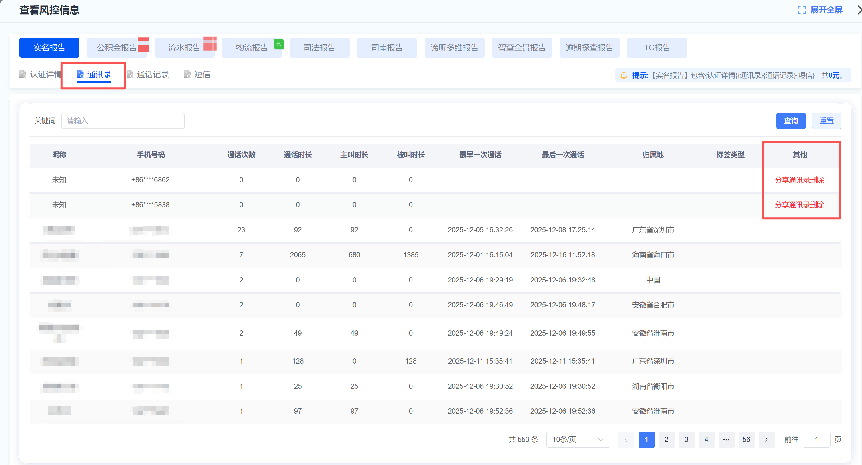Screen dimensions: 862x465
Task: Click the 重置 reset button
Action: coord(827,121)
